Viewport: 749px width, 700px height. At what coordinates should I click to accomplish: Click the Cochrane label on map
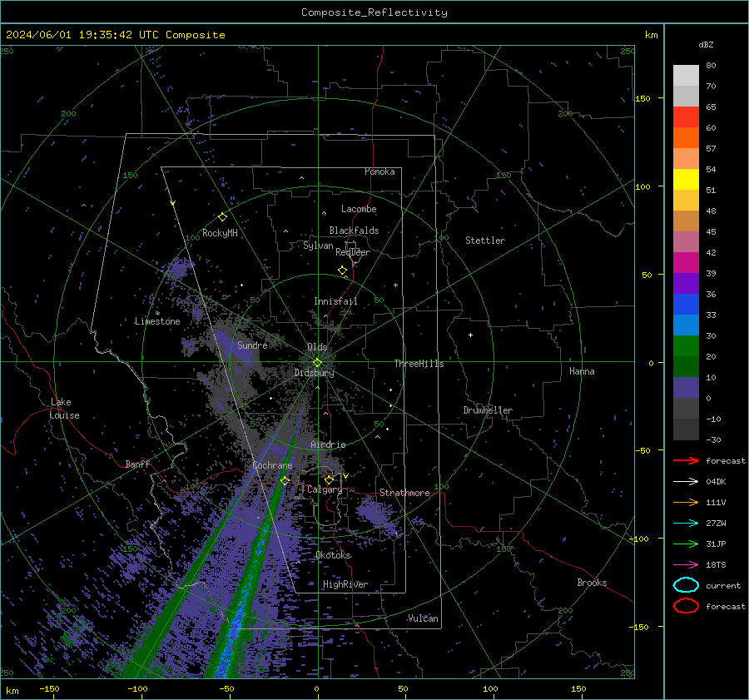point(272,465)
